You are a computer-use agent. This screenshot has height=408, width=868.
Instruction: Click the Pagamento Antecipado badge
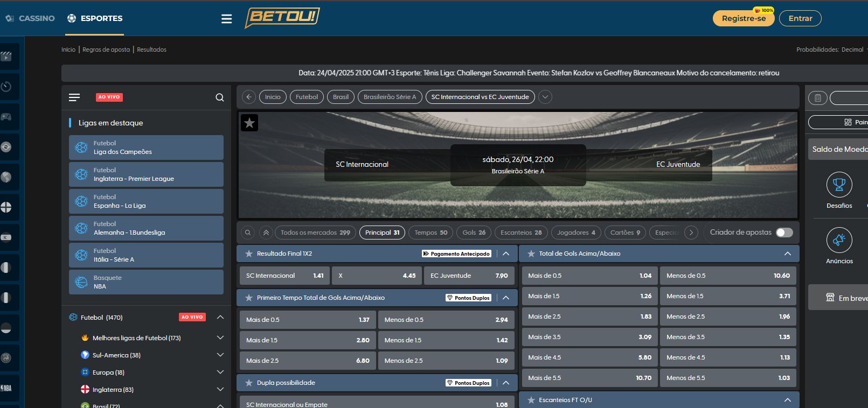[x=456, y=254]
